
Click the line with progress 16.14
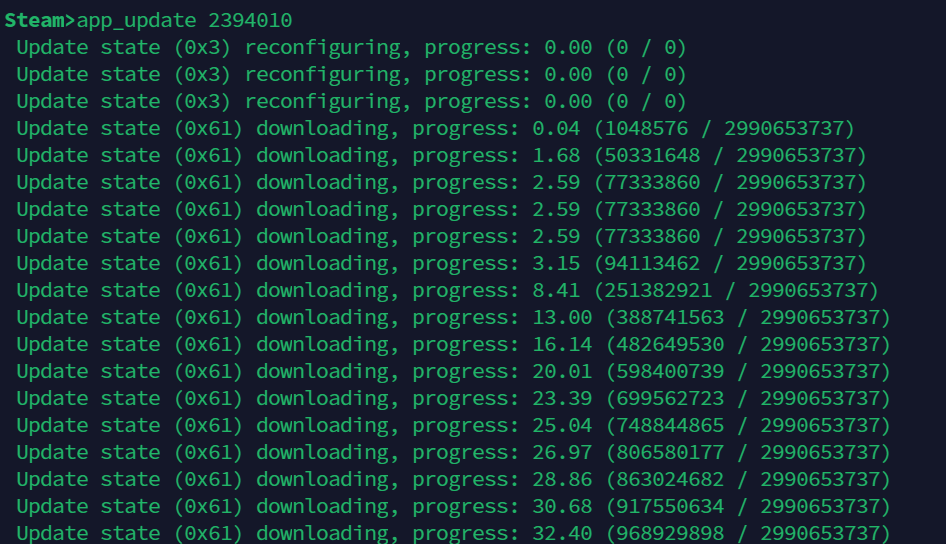pos(454,344)
